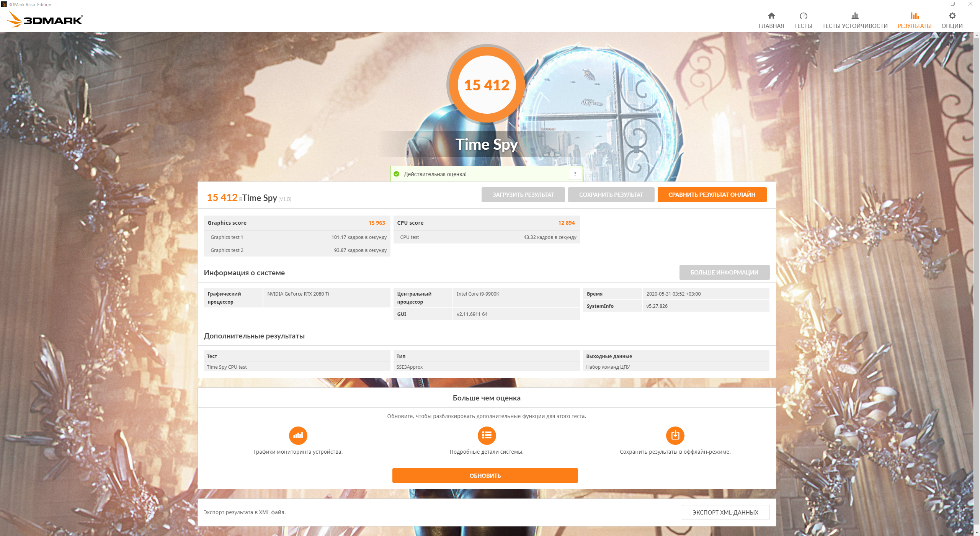
Task: Open the ОПЦИИ gear icon
Action: click(952, 16)
